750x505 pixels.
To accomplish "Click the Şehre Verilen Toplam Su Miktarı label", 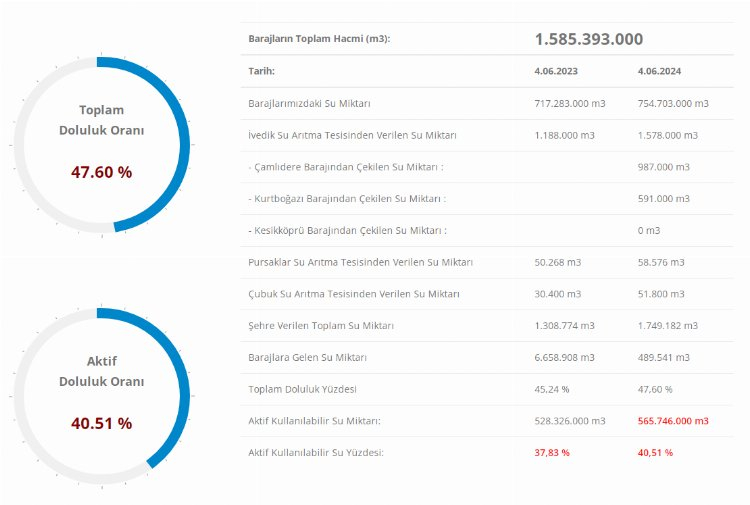I will (321, 326).
